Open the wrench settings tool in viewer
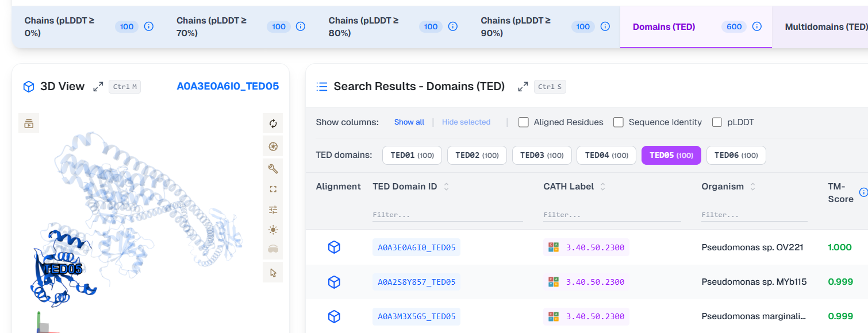 click(x=273, y=168)
